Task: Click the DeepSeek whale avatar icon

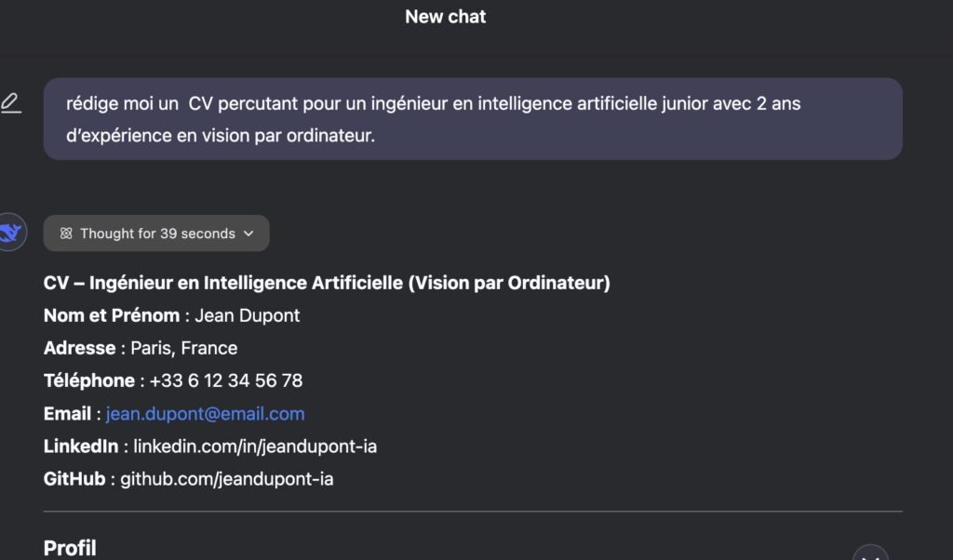Action: 11,232
